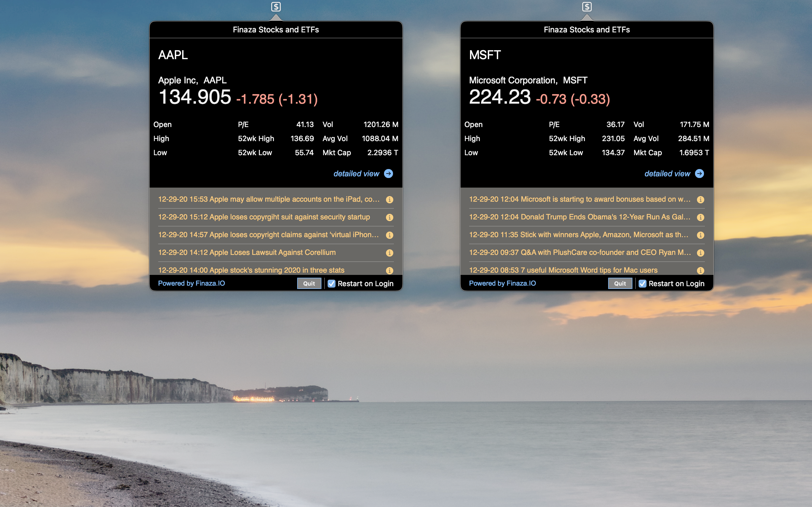The width and height of the screenshot is (812, 507).
Task: Open AAPL detailed view link
Action: (356, 174)
